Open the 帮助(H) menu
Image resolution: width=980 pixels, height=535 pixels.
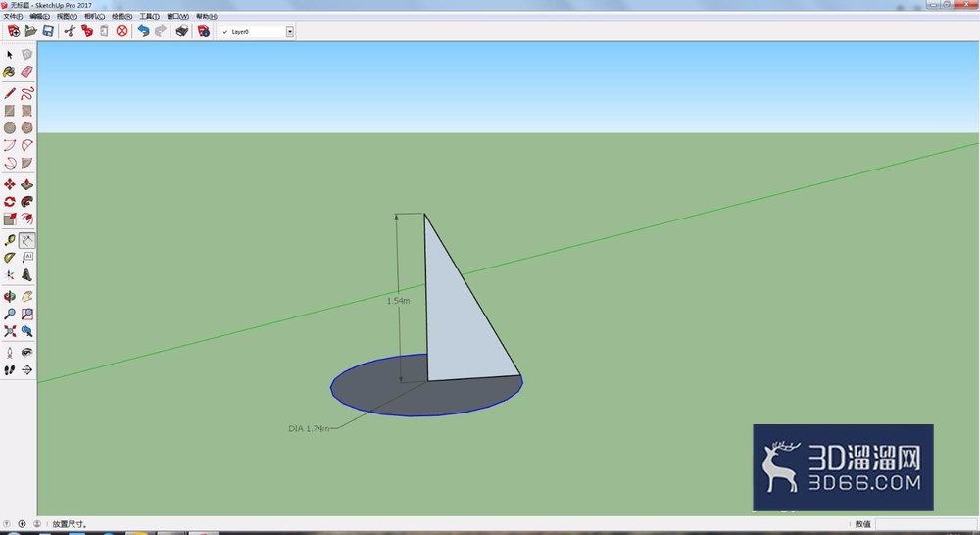coord(206,17)
